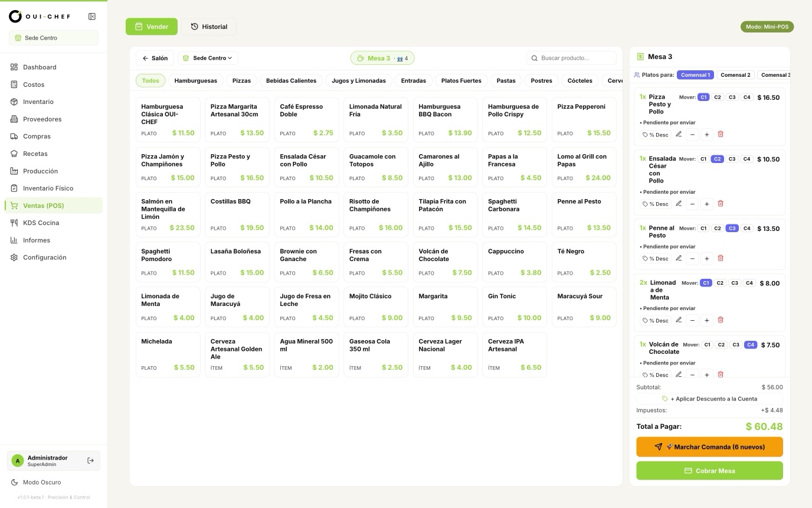Click the % Desc tag on Penne al Pesto
This screenshot has width=812, height=508.
655,258
